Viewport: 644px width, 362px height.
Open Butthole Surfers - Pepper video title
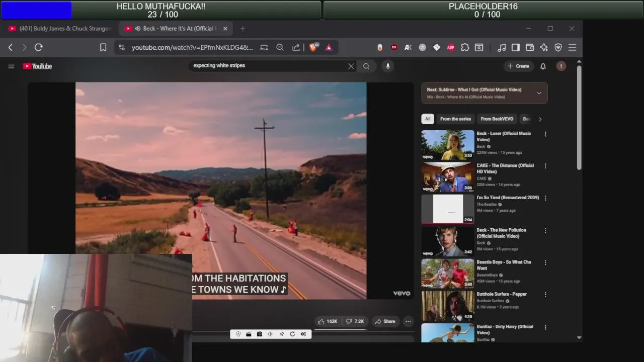(x=502, y=294)
